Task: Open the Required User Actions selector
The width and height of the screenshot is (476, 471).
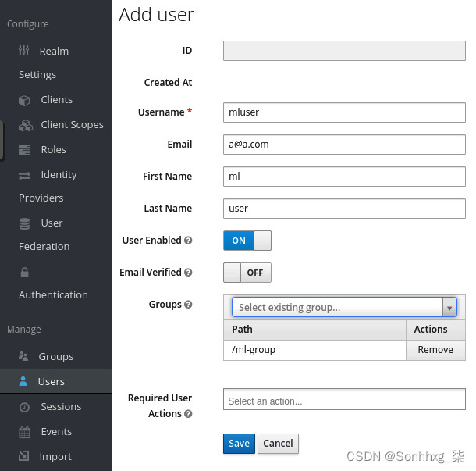Action: tap(344, 399)
